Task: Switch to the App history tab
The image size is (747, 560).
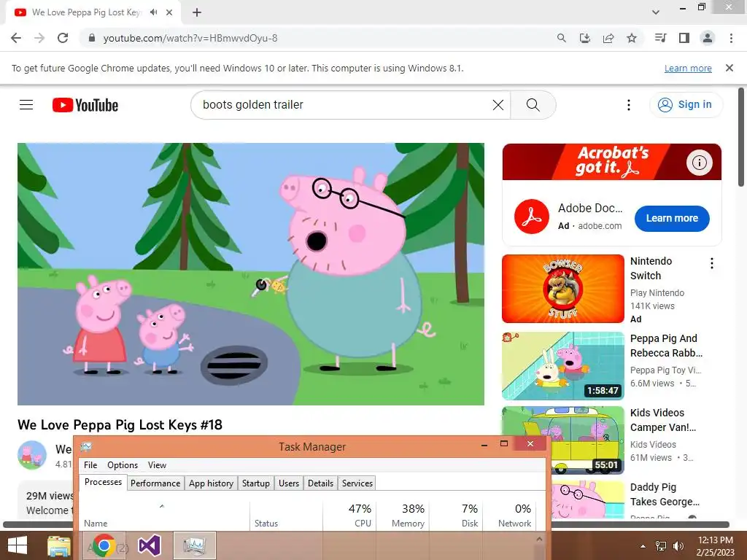Action: click(x=211, y=483)
